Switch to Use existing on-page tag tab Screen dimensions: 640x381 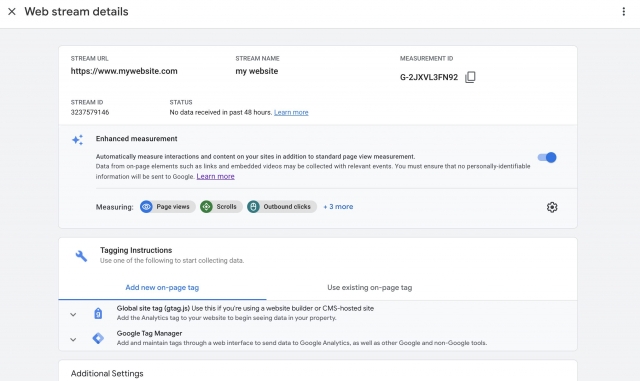[369, 287]
